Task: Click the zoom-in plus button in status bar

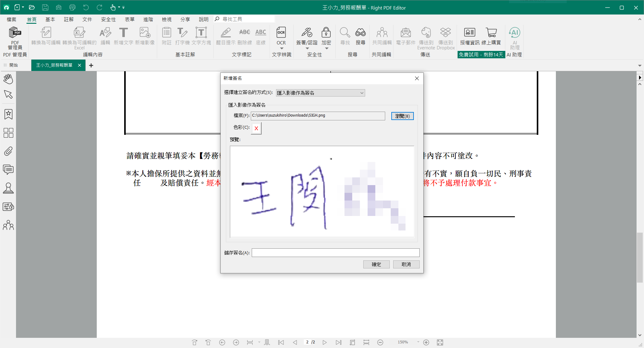Action: point(426,342)
